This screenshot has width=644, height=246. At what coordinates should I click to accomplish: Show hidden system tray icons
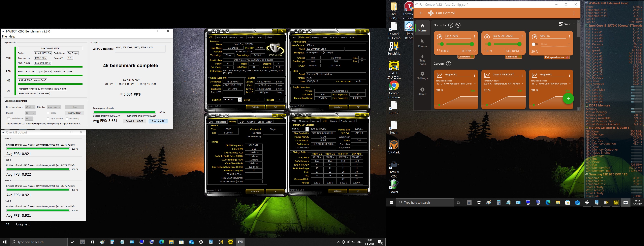(x=339, y=242)
